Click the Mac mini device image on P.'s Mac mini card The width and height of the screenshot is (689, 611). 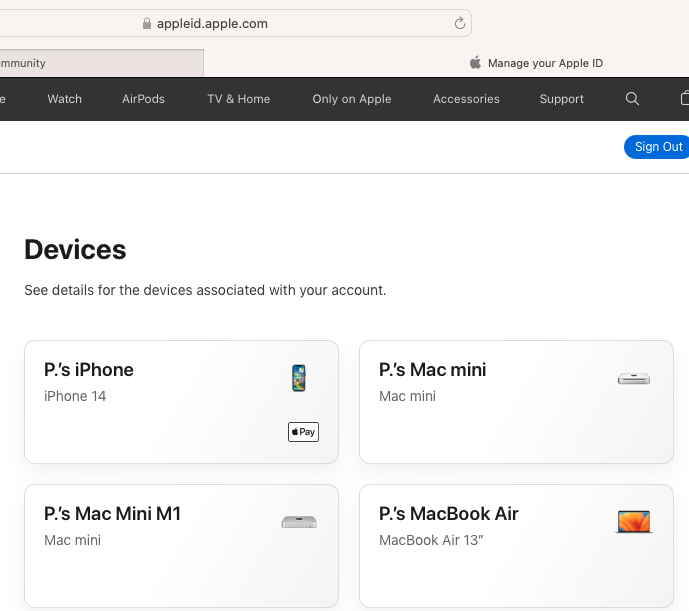pos(634,378)
